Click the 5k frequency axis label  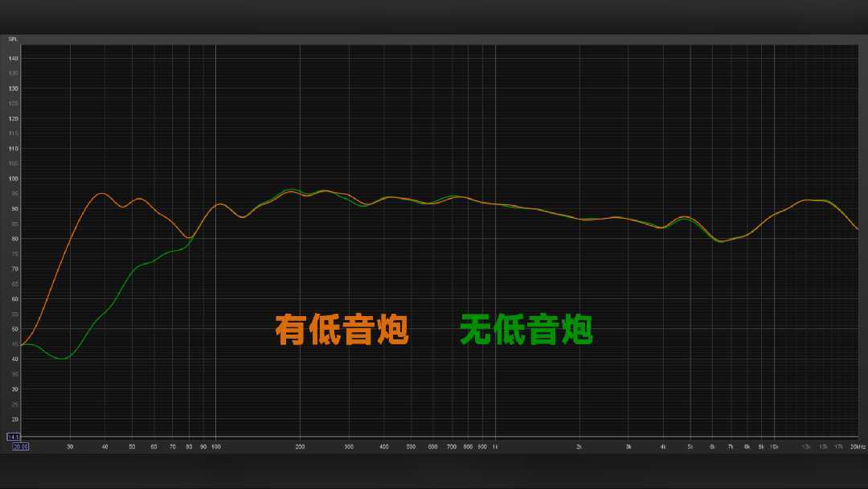tap(690, 446)
